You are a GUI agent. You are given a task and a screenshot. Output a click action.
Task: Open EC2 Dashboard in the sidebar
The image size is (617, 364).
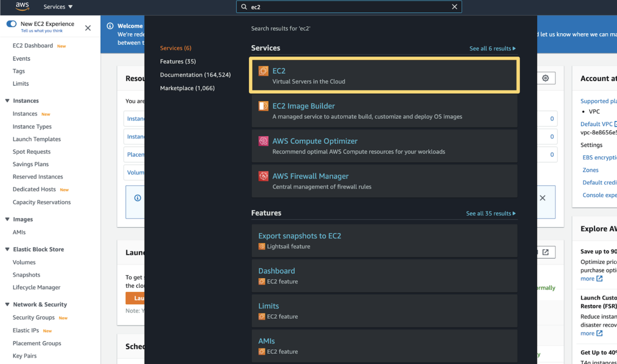33,45
